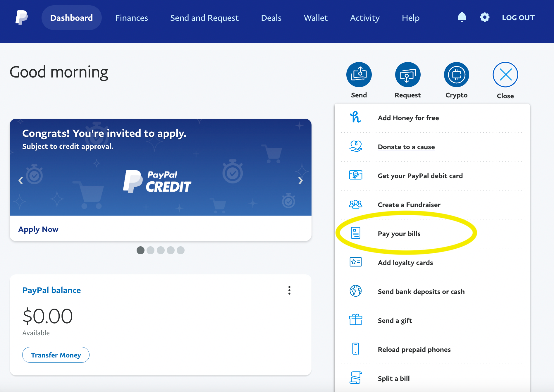Open the Reload prepaid phones option

pos(414,349)
